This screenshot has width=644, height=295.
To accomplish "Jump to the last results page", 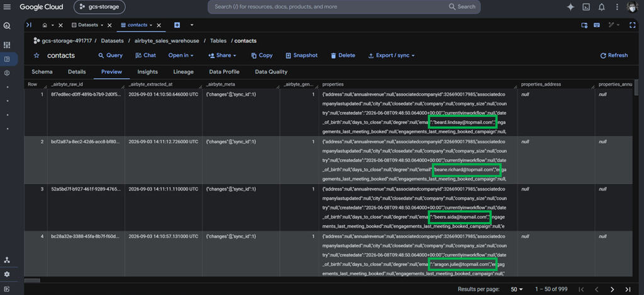I will click(x=628, y=289).
